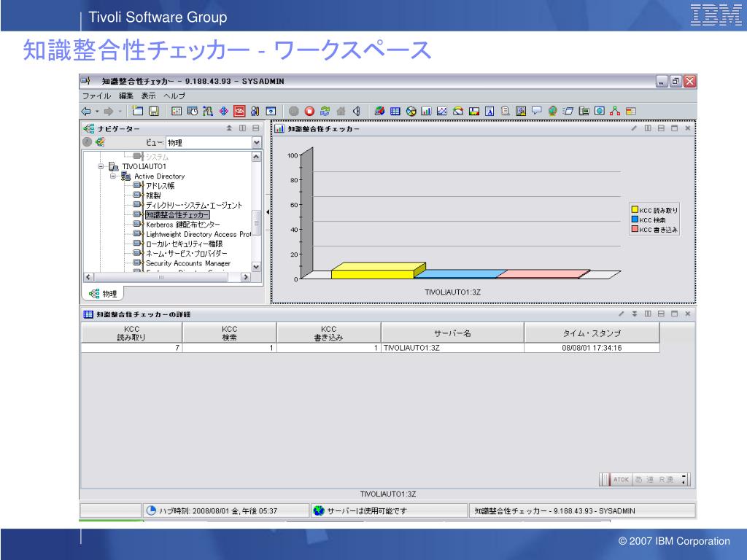This screenshot has height=560, width=747.
Task: Click the forward arrow toolbar icon
Action: tap(109, 112)
